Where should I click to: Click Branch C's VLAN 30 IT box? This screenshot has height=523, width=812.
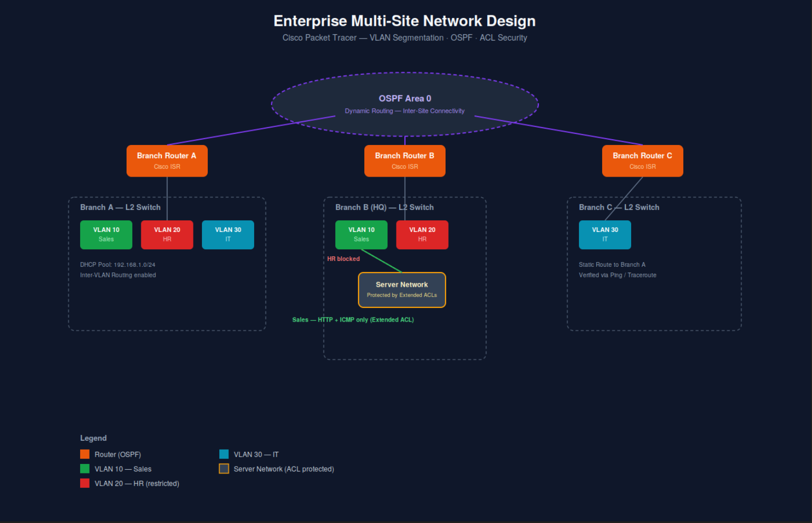[605, 235]
